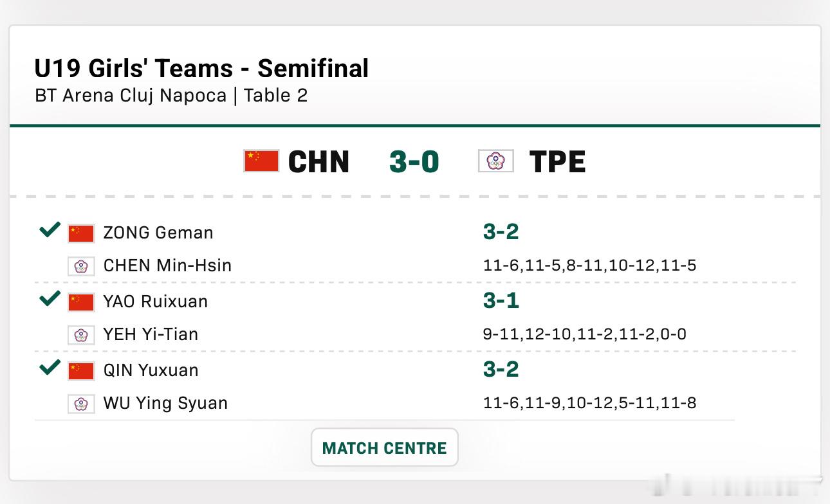Select player name ZONG Geman
This screenshot has height=504, width=830.
[158, 233]
